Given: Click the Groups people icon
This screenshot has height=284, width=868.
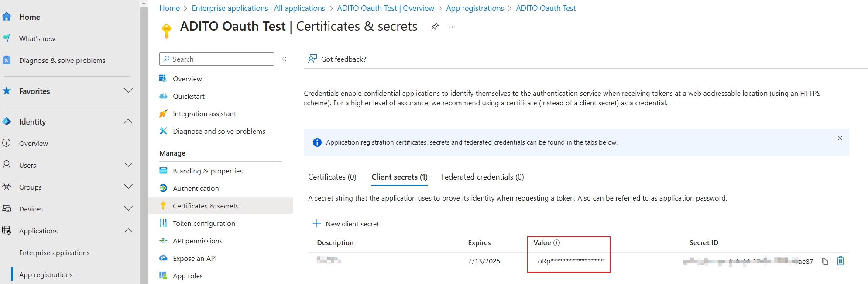Looking at the screenshot, I should pos(7,187).
